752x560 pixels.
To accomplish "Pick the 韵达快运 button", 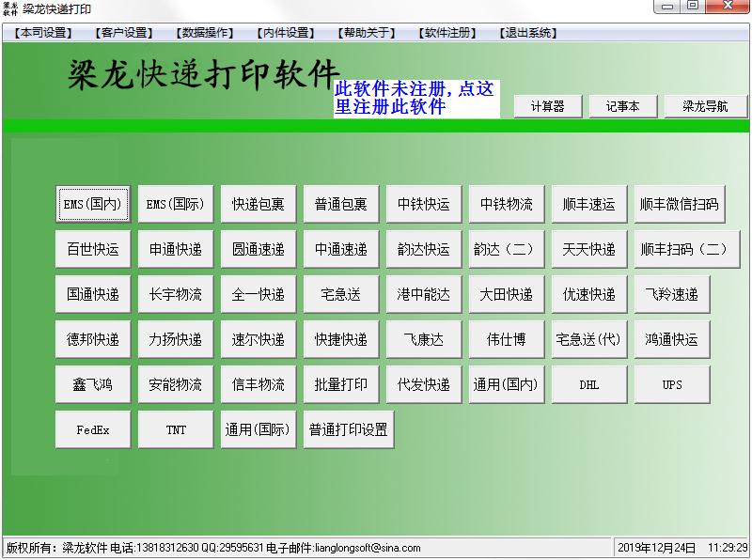I will 424,249.
